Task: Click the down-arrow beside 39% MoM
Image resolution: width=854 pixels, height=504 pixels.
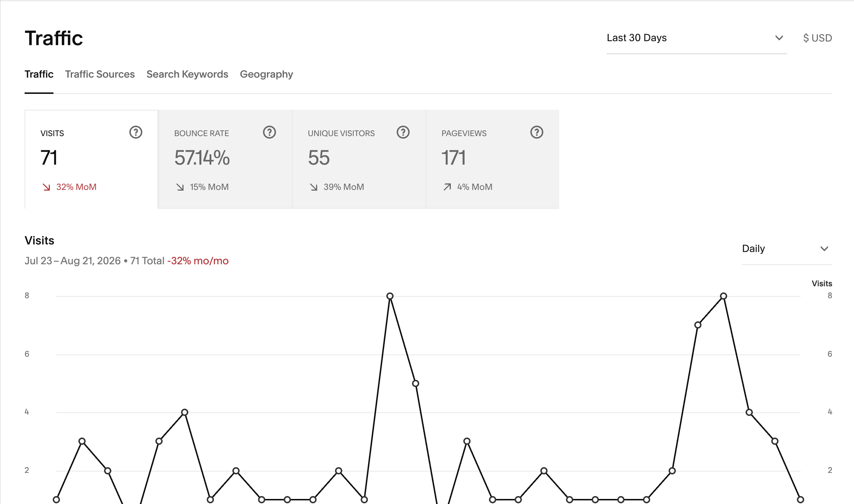Action: (314, 187)
